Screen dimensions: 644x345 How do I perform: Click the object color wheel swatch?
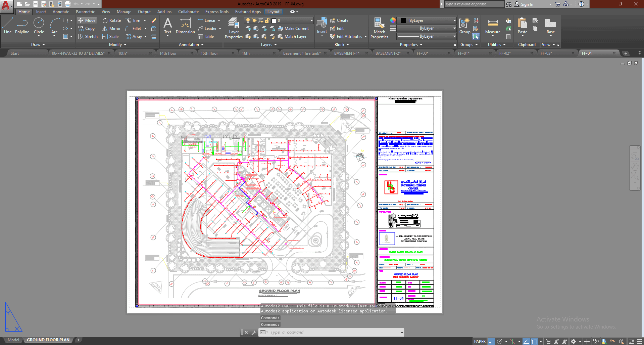coord(393,20)
